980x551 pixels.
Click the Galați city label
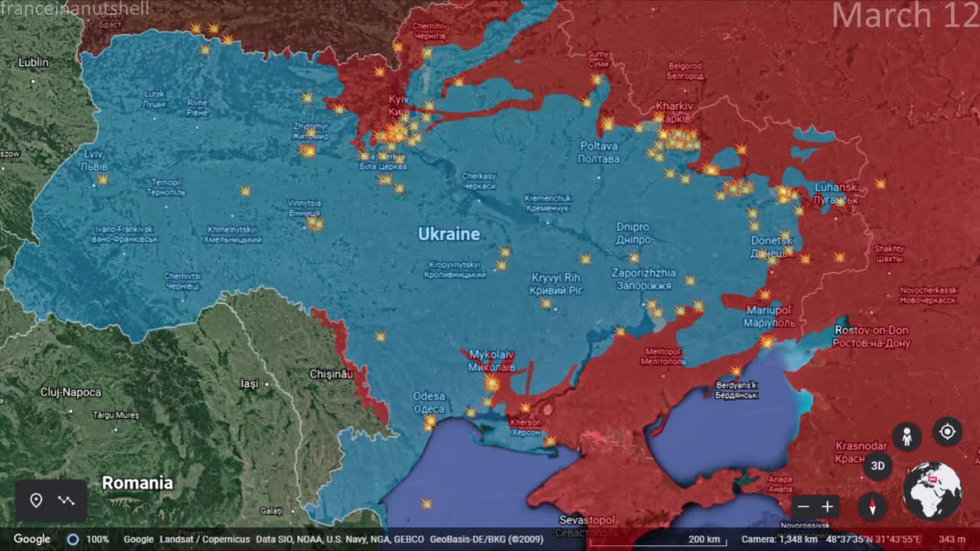coord(271,510)
